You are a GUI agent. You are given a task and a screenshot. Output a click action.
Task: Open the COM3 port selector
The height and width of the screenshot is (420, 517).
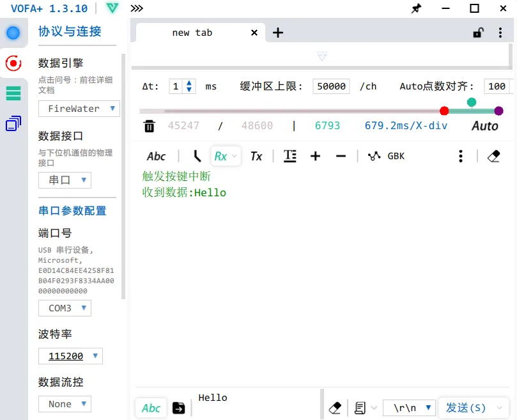(65, 307)
